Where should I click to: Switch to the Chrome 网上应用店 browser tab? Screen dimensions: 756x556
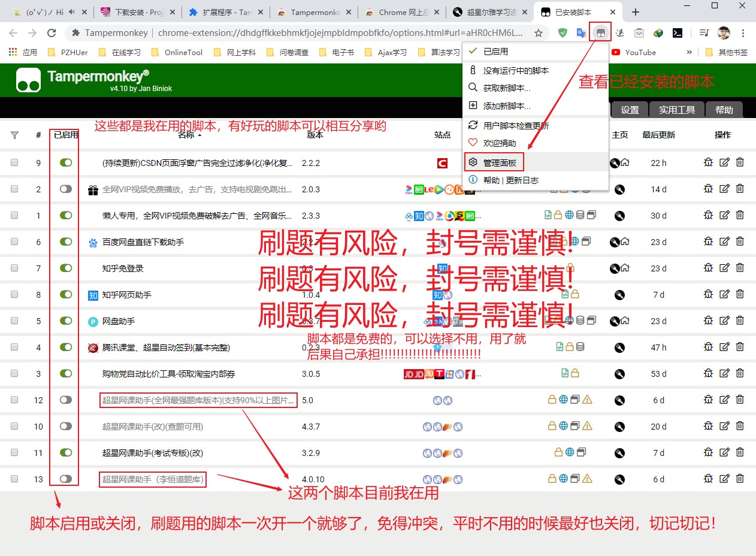401,12
